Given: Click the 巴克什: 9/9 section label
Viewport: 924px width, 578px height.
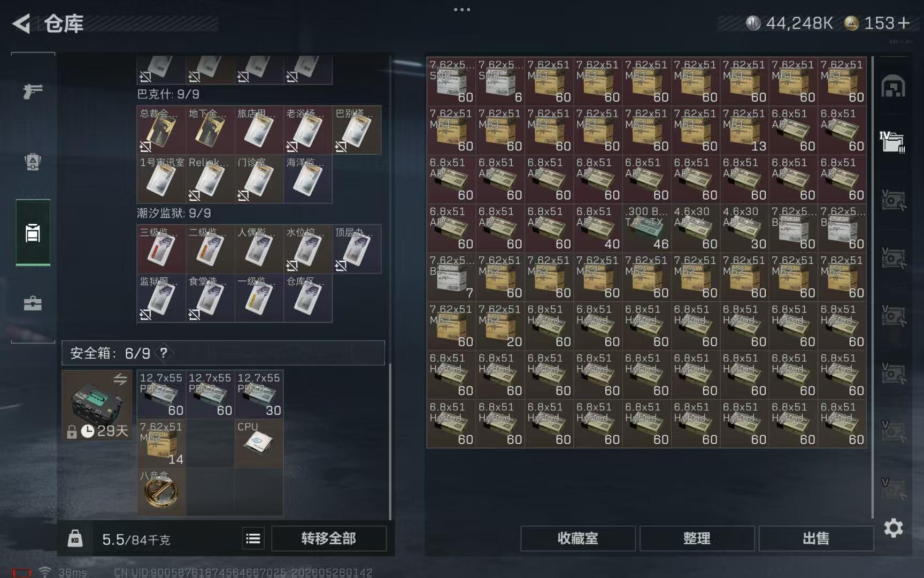Looking at the screenshot, I should [x=168, y=94].
